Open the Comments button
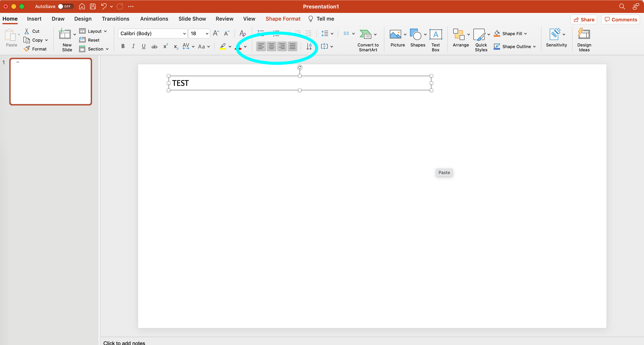644x345 pixels. point(621,20)
